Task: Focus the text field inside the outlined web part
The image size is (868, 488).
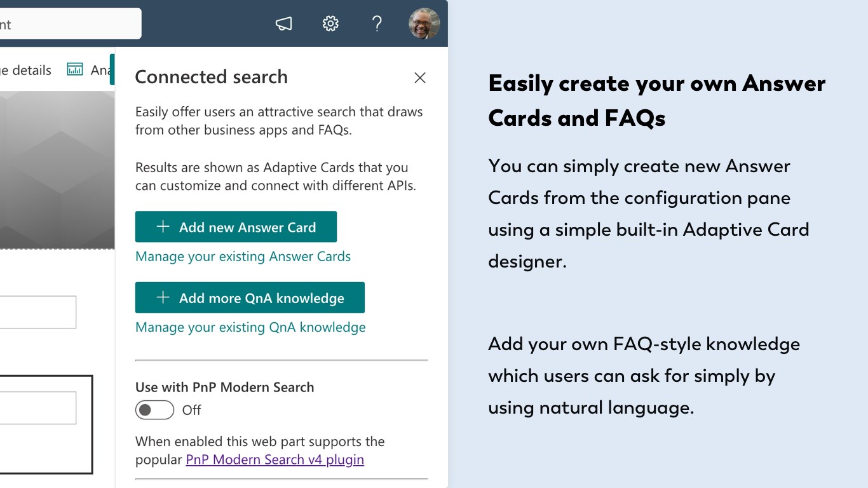Action: [38, 408]
